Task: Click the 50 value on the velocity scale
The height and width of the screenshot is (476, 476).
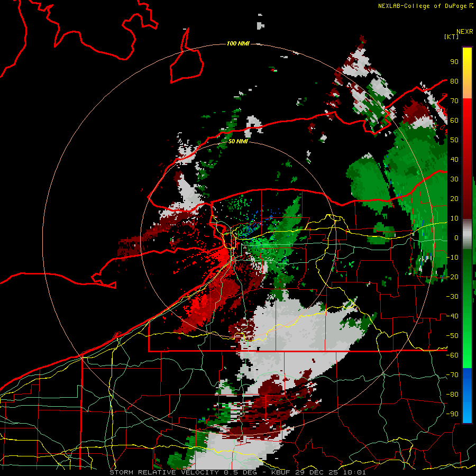Action: click(454, 140)
